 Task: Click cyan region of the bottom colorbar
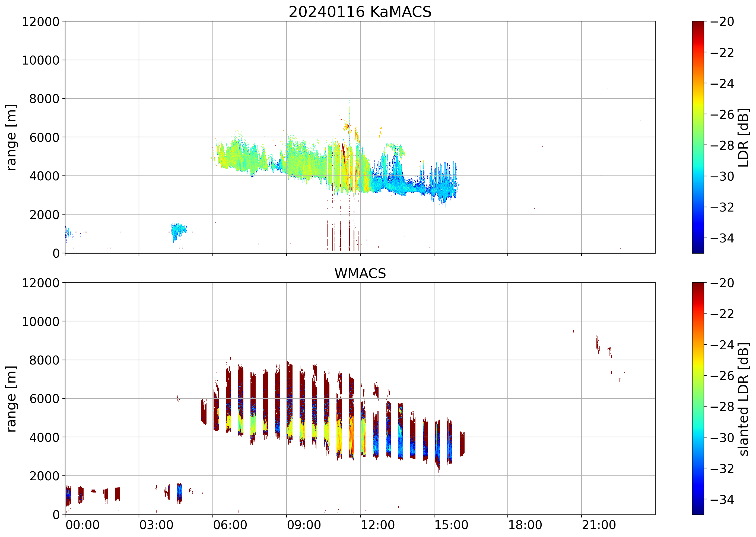698,430
